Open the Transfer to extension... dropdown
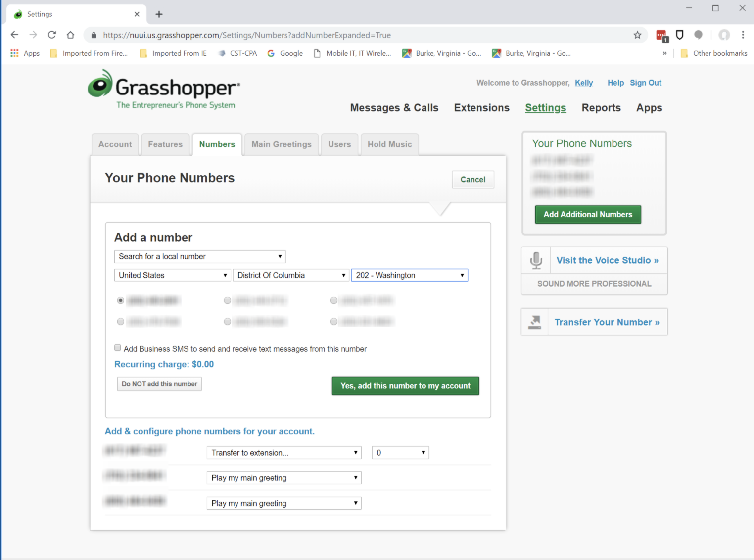The height and width of the screenshot is (560, 754). (x=284, y=453)
